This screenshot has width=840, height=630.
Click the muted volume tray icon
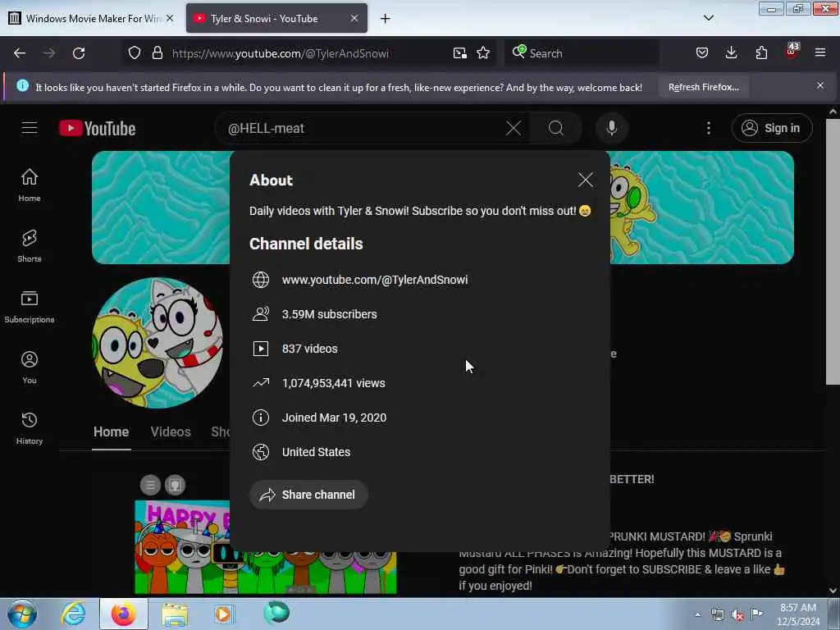coord(737,615)
